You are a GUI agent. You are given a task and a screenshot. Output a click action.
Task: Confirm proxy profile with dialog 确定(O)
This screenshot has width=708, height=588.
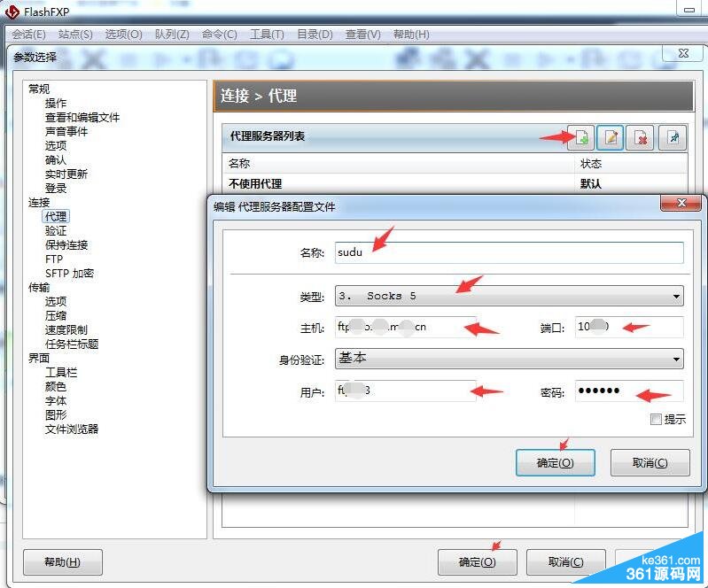555,462
